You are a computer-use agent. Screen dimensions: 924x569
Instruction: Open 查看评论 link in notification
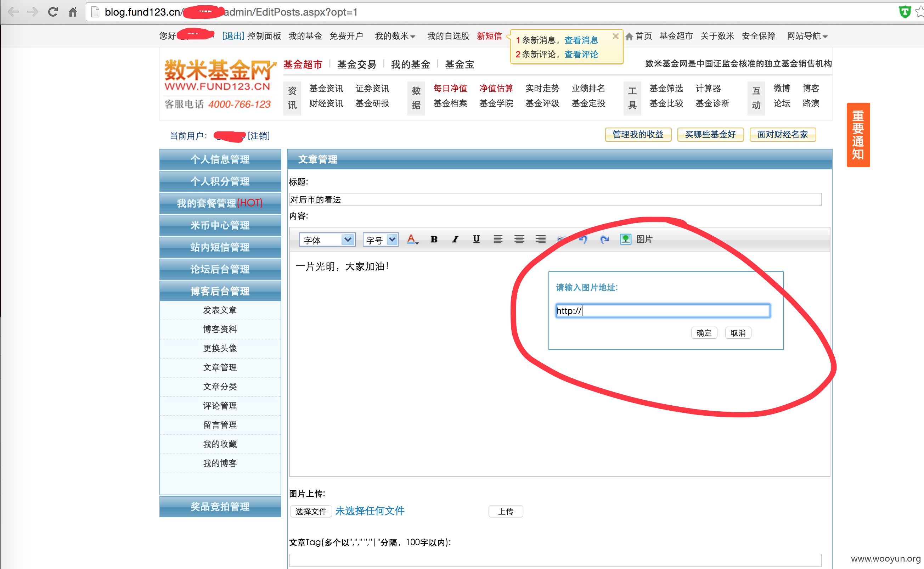click(581, 55)
